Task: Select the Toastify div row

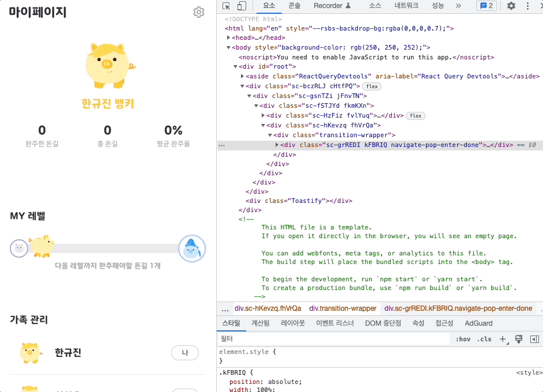Action: tap(299, 201)
